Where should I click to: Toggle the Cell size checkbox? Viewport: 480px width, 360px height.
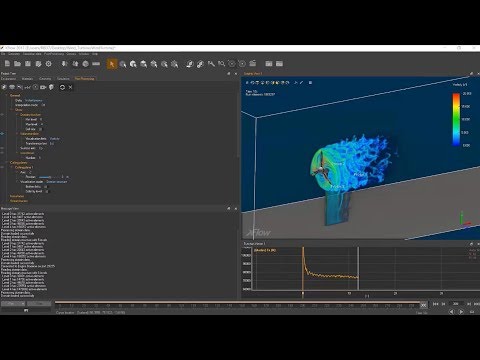click(x=40, y=129)
